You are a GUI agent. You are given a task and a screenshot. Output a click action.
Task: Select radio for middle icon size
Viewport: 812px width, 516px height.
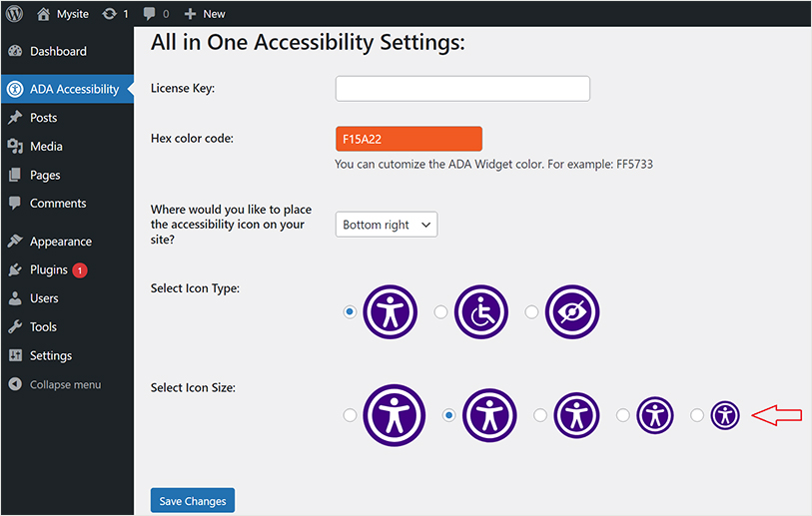tap(540, 415)
